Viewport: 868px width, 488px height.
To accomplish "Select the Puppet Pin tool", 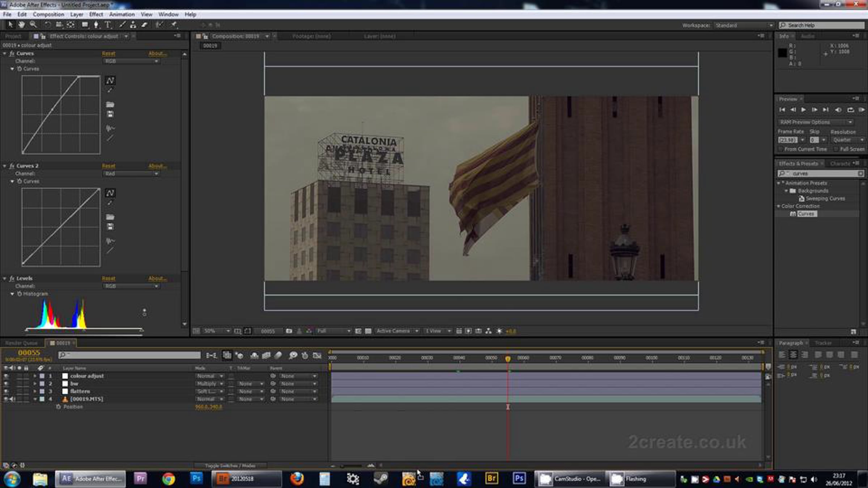I will click(x=174, y=25).
